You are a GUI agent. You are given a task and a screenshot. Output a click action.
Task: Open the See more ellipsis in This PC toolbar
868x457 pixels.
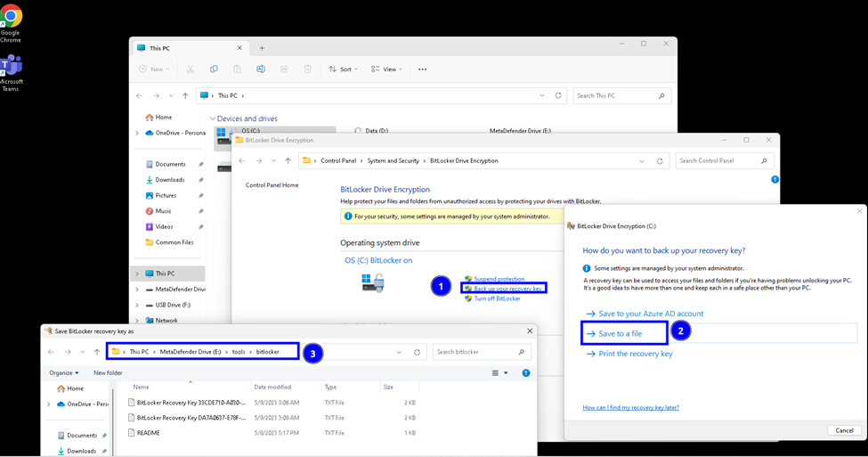coord(422,69)
